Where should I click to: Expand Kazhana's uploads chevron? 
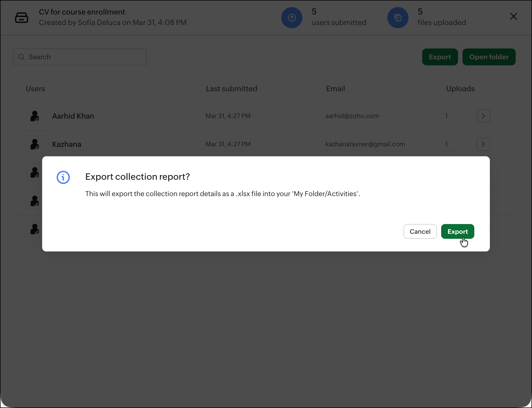pyautogui.click(x=483, y=144)
